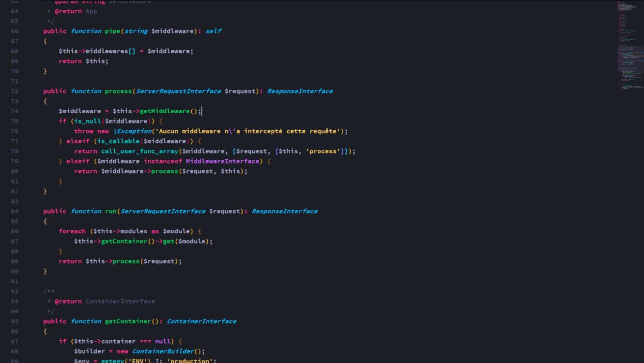Click ContainerInterface in the @return comment
This screenshot has height=363, width=644.
point(120,302)
